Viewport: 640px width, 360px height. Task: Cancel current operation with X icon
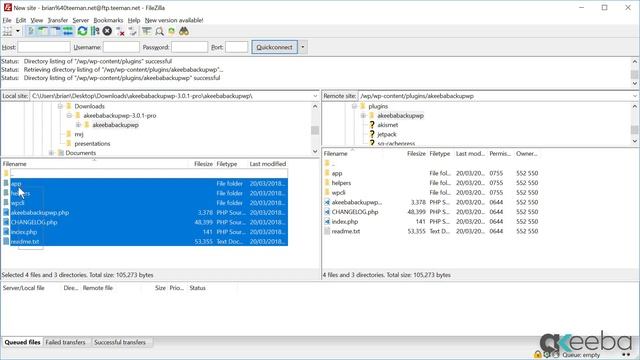107,31
